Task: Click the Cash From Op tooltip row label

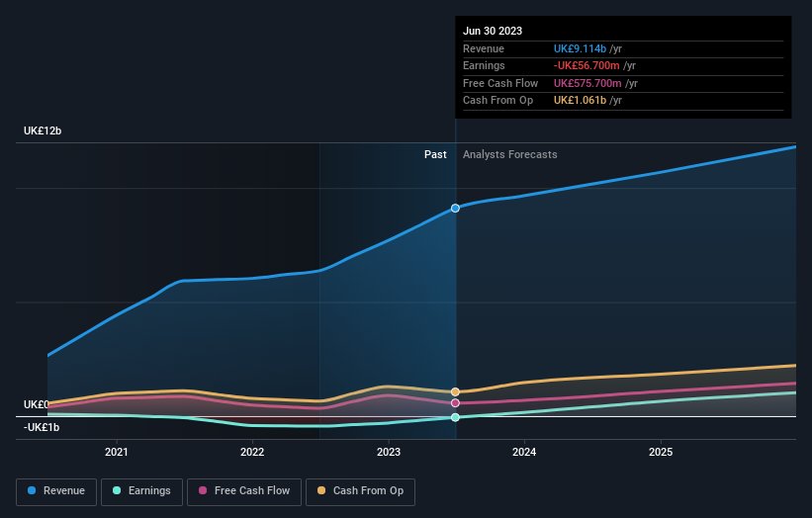Action: click(497, 101)
